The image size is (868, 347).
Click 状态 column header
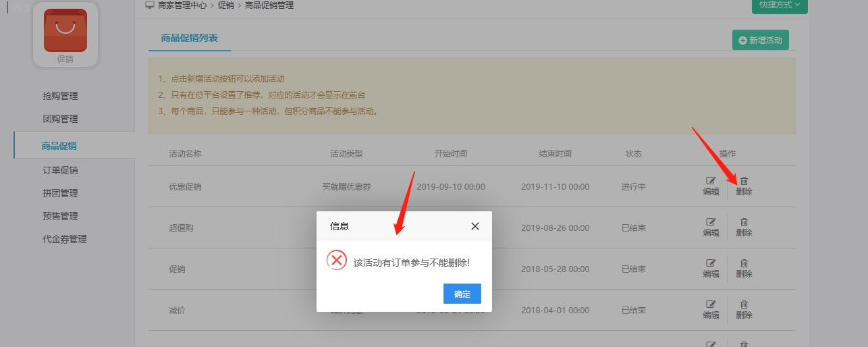coord(634,154)
